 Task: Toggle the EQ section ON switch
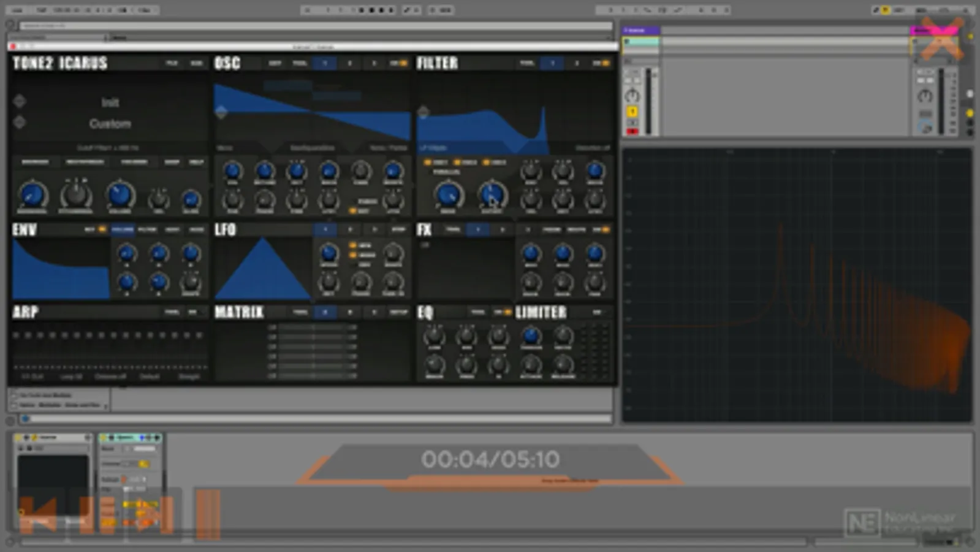coord(503,312)
